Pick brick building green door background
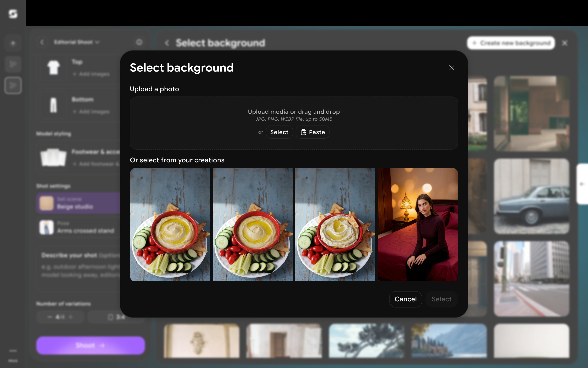The height and width of the screenshot is (368, 588). tap(531, 113)
